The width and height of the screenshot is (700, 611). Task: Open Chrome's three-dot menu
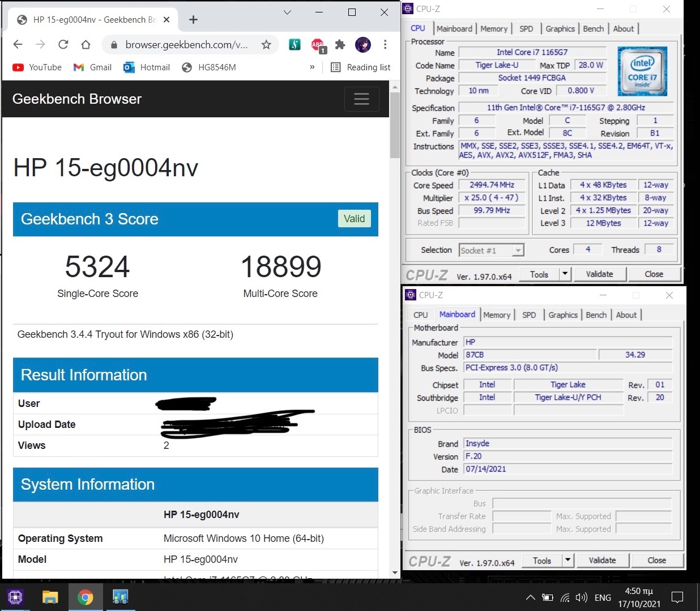[x=385, y=45]
